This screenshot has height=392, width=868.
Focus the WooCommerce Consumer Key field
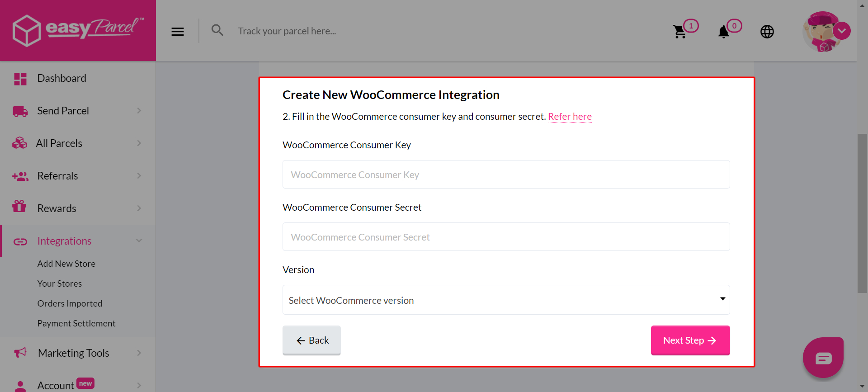(x=506, y=175)
